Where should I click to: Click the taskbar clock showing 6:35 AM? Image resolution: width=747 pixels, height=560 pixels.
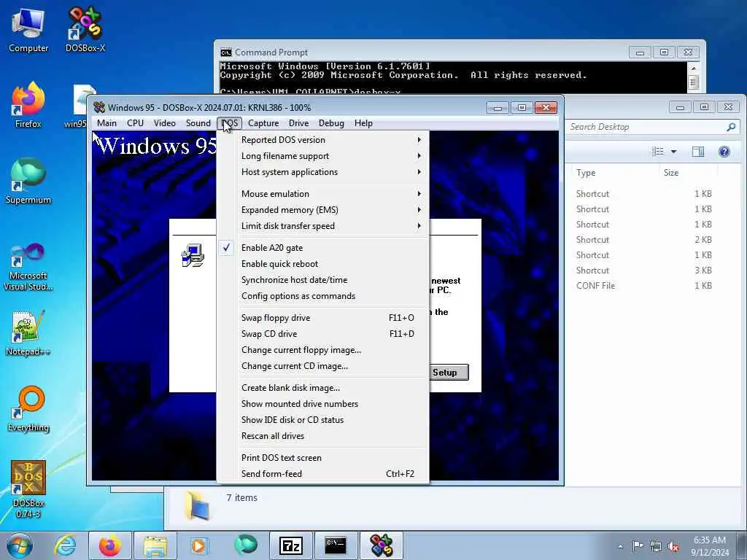(x=710, y=546)
